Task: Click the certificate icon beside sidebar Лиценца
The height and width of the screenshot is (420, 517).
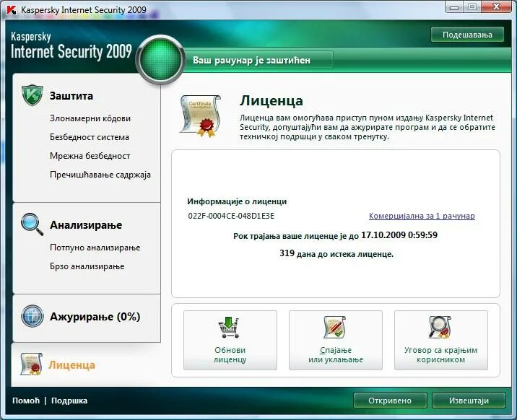Action: tap(31, 364)
